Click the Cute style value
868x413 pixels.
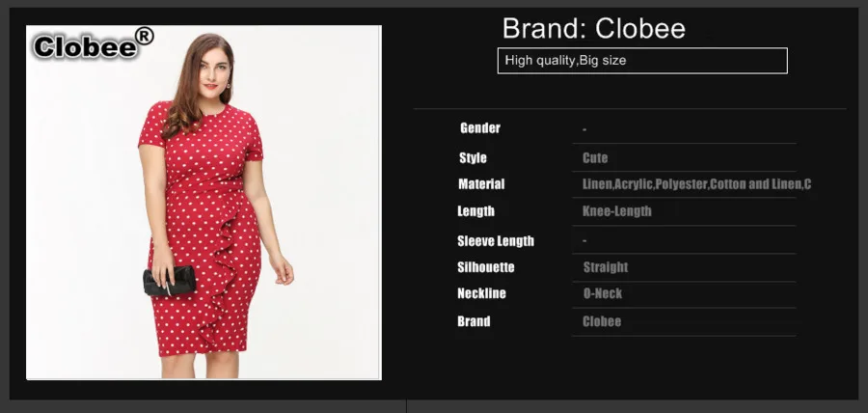click(595, 158)
